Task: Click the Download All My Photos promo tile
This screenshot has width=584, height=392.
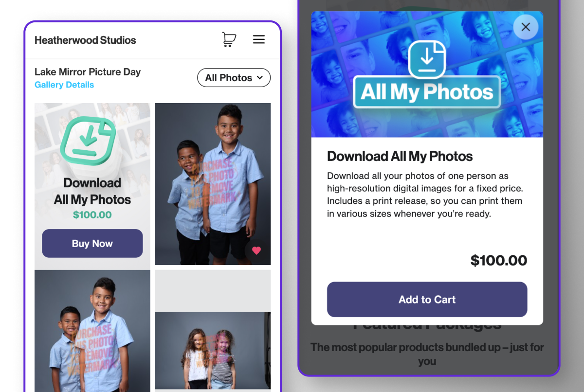Action: click(x=92, y=186)
